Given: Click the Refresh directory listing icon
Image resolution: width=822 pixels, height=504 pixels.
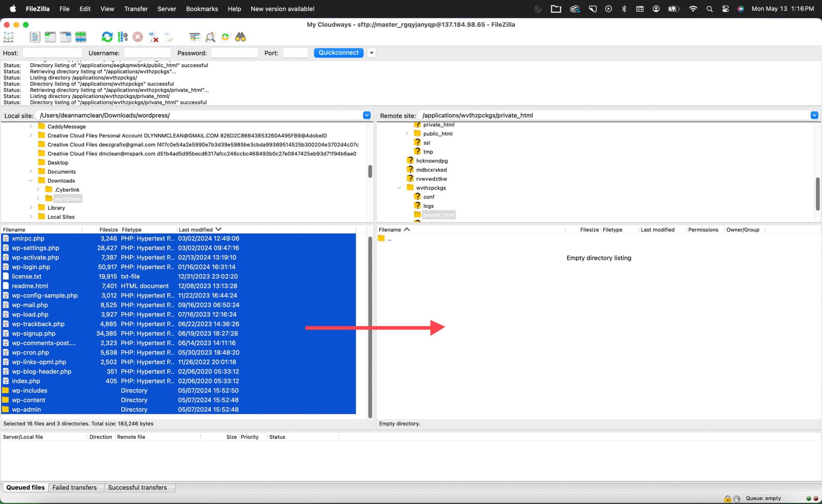Looking at the screenshot, I should 106,37.
